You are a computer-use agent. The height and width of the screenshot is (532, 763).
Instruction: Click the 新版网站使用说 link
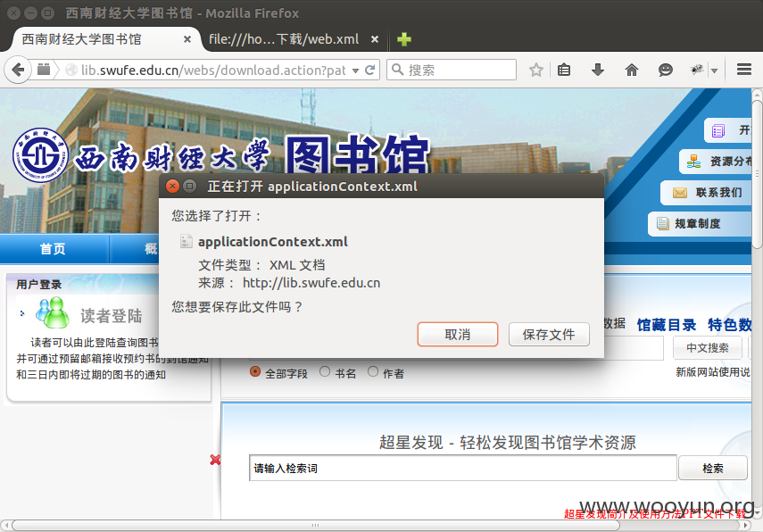coord(713,372)
